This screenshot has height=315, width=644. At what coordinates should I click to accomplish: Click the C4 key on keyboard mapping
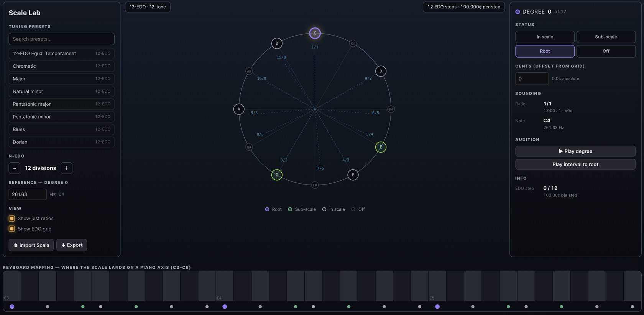225,286
